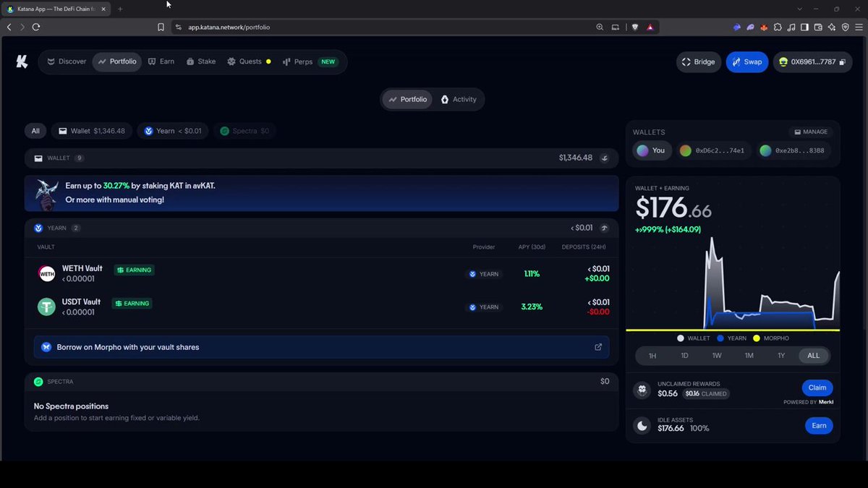This screenshot has width=868, height=488.
Task: Switch to the Activity tab
Action: 459,99
